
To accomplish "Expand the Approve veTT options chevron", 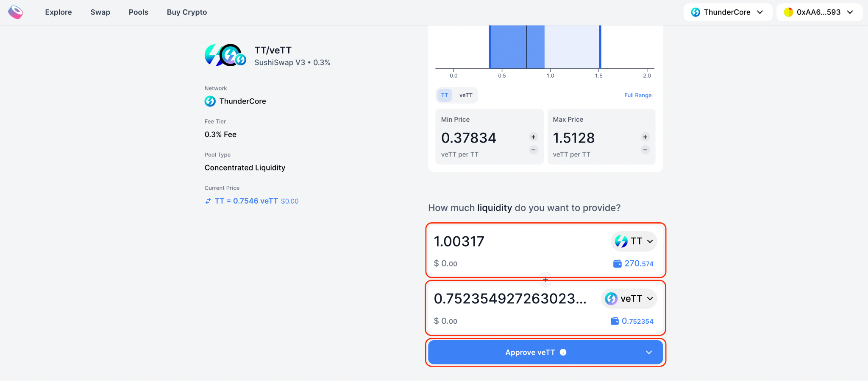I will click(x=649, y=353).
